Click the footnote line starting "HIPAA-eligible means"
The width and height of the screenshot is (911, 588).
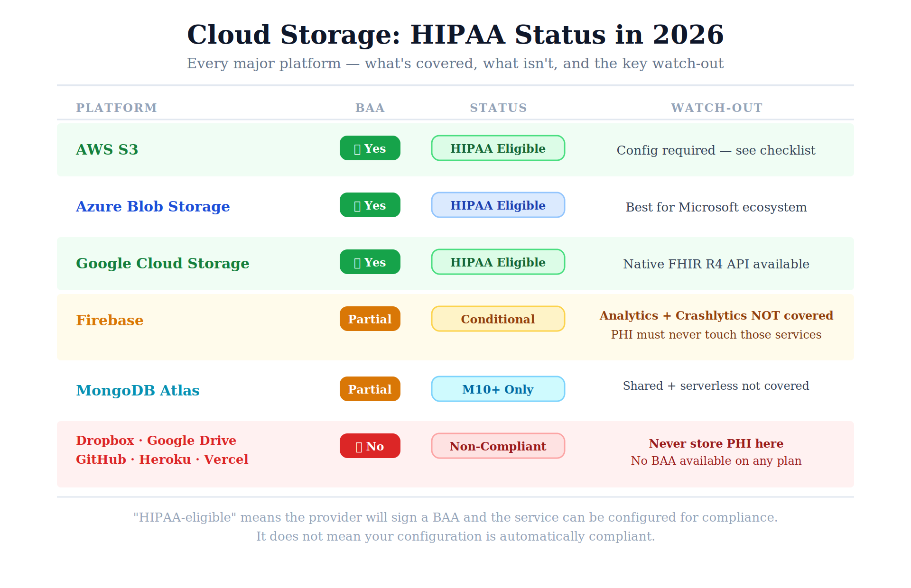455,517
